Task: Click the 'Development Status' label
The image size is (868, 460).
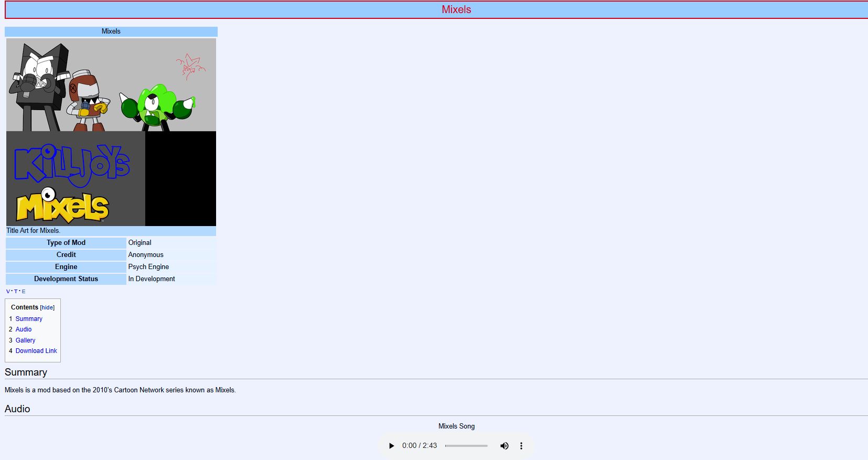Action: (66, 279)
